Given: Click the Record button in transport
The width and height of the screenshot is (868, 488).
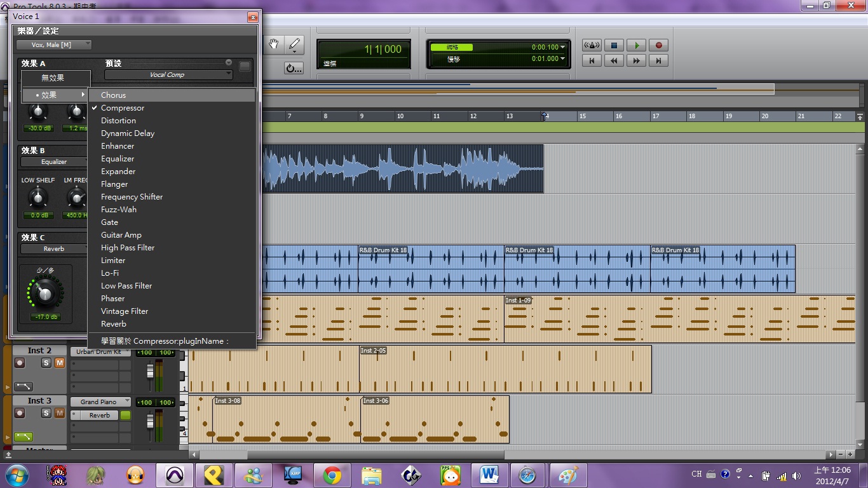Looking at the screenshot, I should pyautogui.click(x=658, y=45).
